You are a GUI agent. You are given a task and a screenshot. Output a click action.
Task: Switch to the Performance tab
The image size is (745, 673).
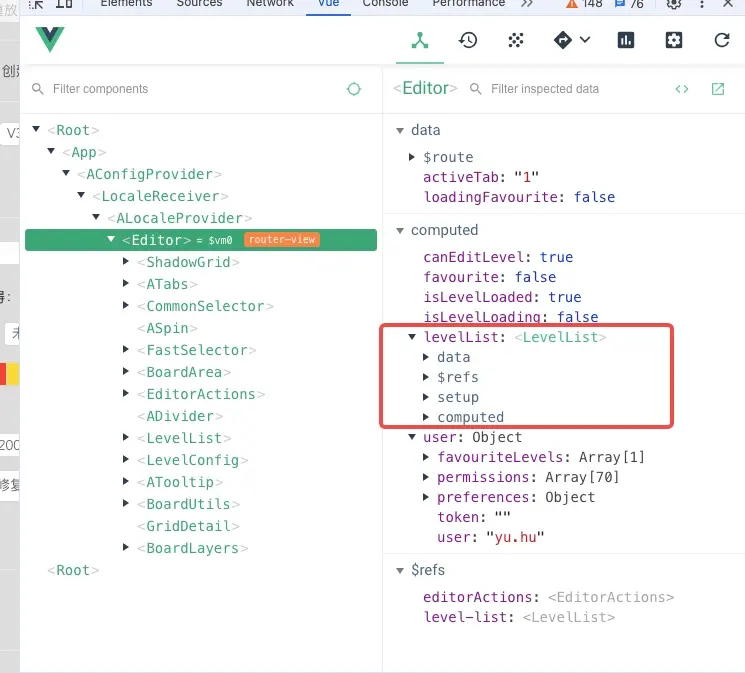tap(468, 4)
